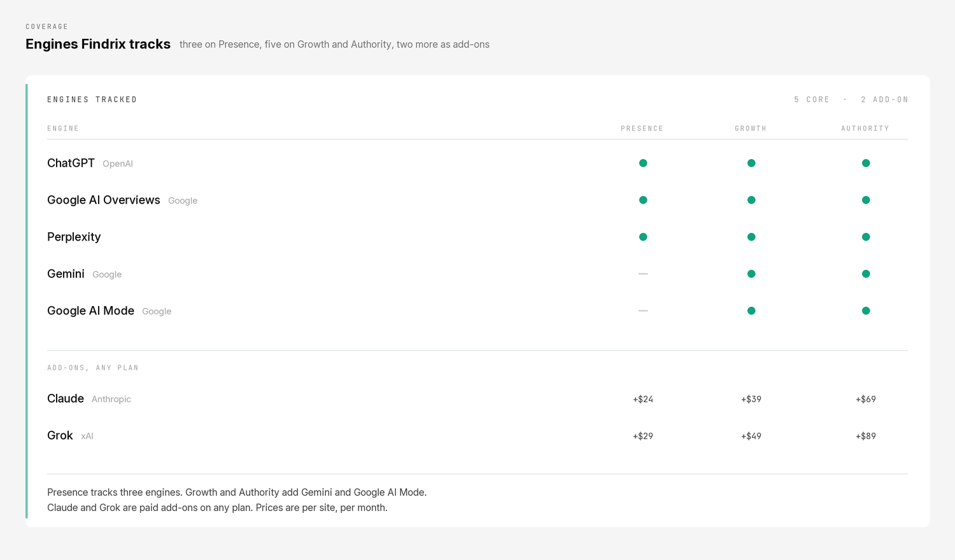The image size is (955, 560).
Task: Click the Gemini engine name
Action: pyautogui.click(x=66, y=274)
